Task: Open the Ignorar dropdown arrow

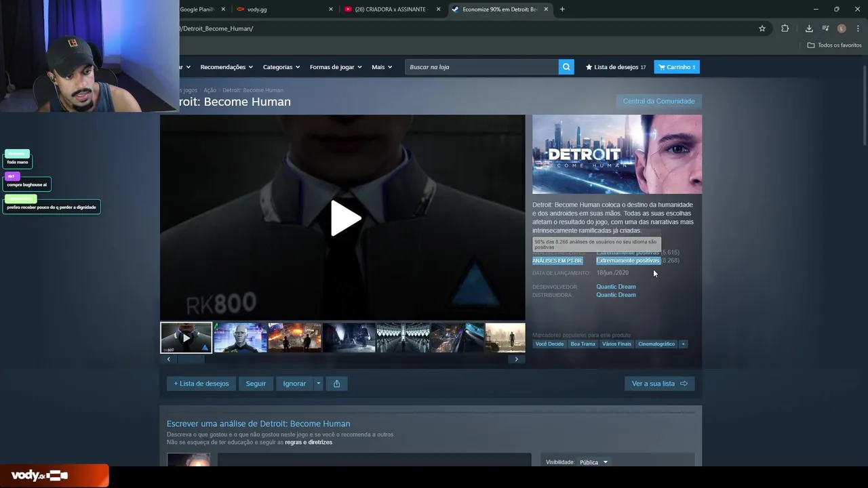Action: tap(318, 384)
